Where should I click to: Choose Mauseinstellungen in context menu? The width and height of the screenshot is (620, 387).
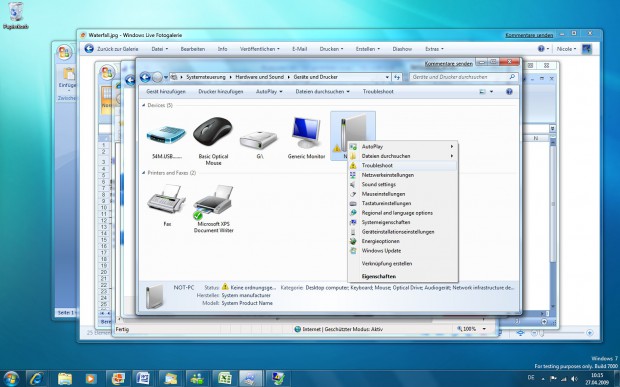tap(403, 194)
